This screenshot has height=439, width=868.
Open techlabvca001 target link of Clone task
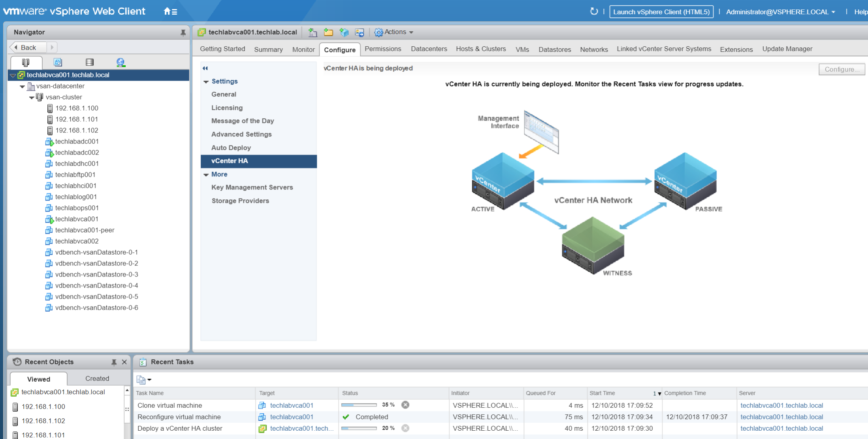[x=292, y=405]
